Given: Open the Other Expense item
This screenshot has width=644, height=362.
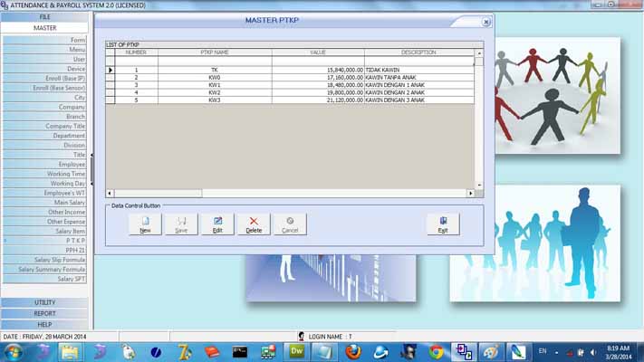Looking at the screenshot, I should 44,222.
